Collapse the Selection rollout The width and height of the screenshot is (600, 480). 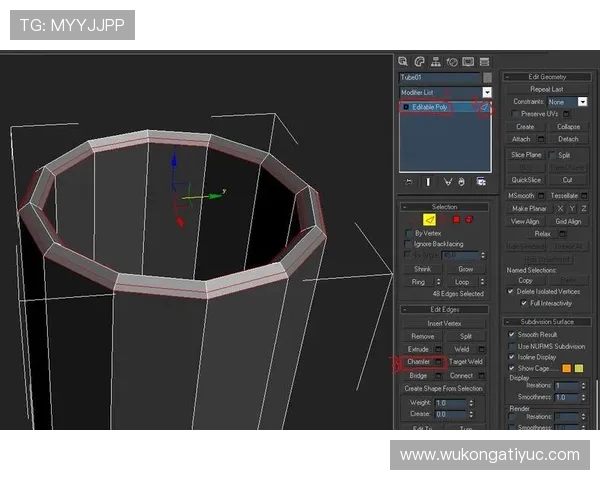[x=444, y=207]
